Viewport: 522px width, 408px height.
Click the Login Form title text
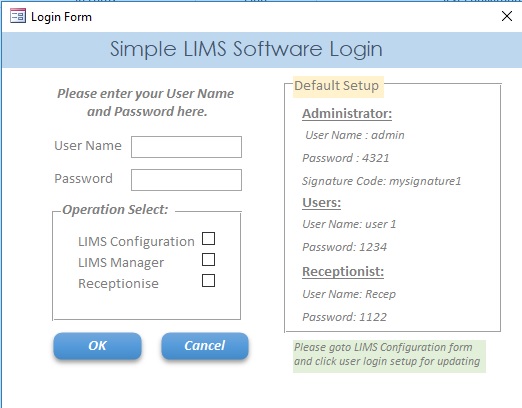[x=61, y=17]
